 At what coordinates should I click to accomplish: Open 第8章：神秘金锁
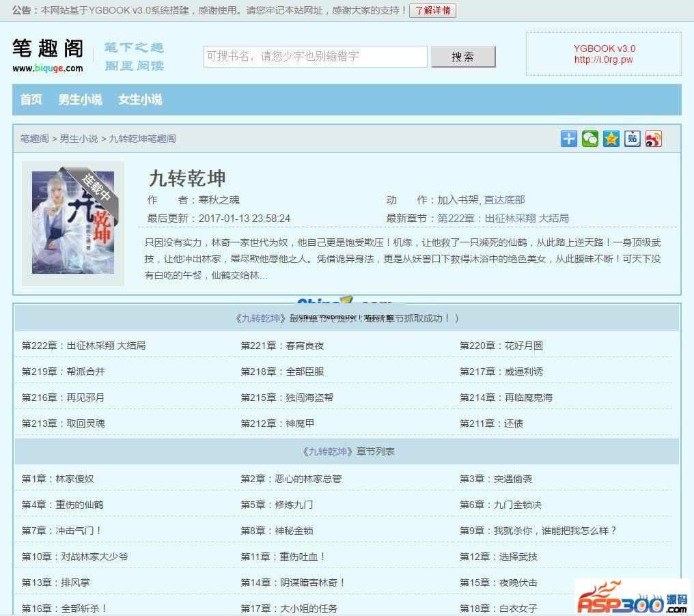(x=277, y=531)
